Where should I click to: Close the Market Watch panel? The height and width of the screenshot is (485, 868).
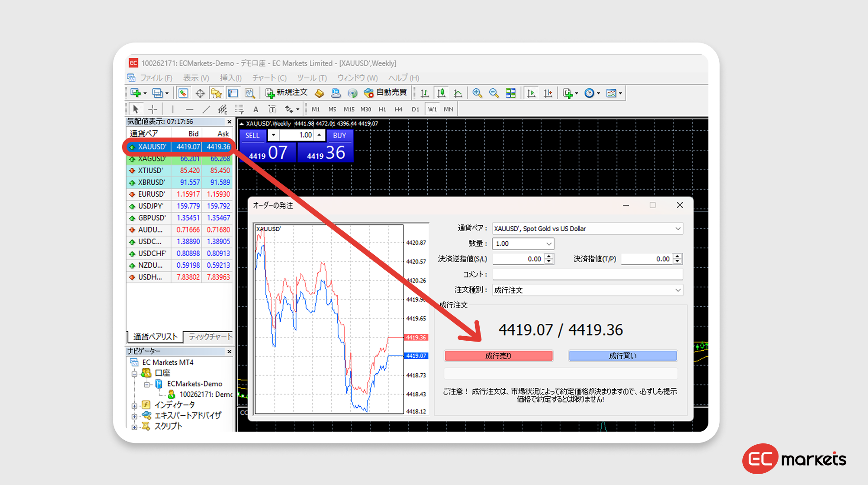pos(229,122)
